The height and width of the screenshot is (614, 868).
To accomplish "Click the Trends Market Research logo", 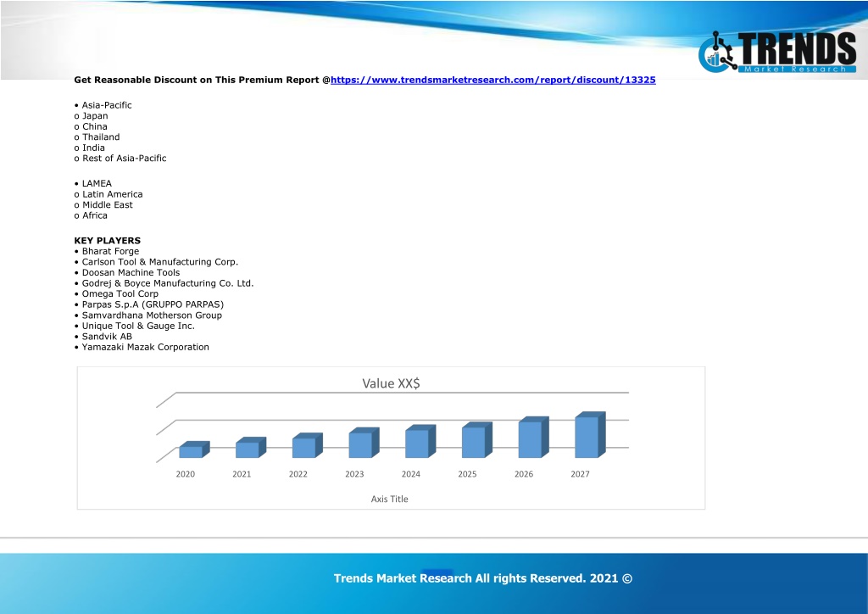I will (777, 52).
